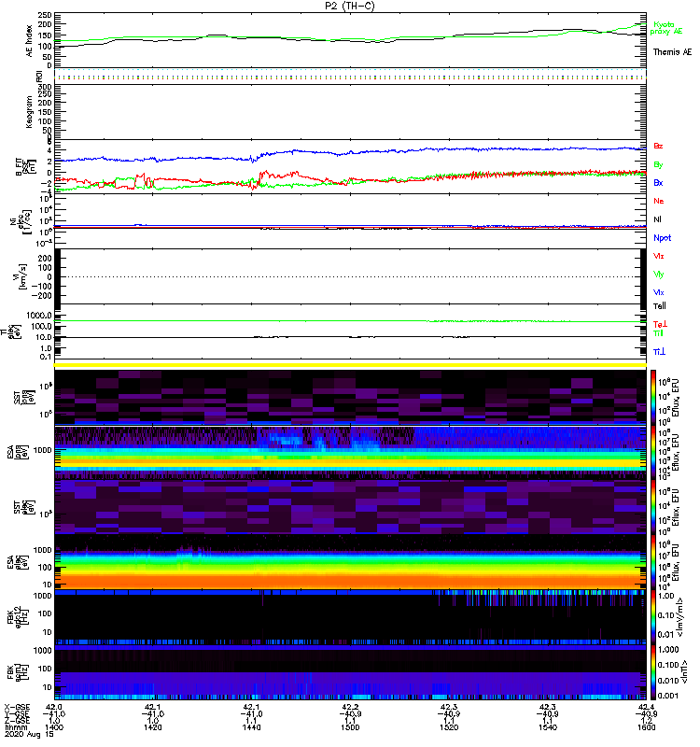The height and width of the screenshot is (747, 700).
Task: Click the ESA ions color scale bar
Action: pyautogui.click(x=653, y=451)
